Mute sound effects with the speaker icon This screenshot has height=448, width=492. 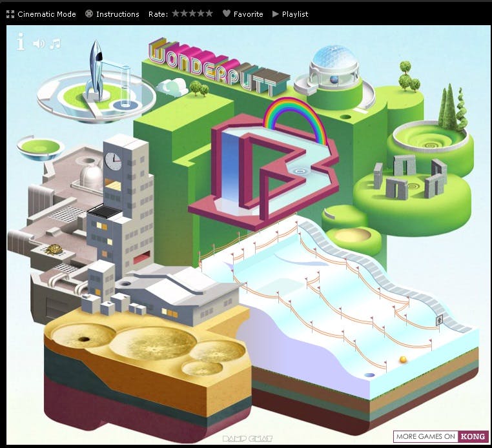pos(39,44)
